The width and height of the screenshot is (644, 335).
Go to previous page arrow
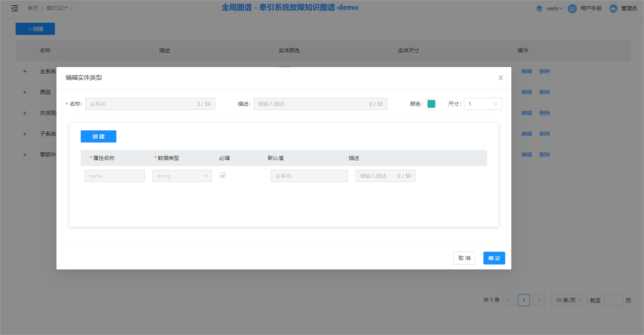(509, 300)
